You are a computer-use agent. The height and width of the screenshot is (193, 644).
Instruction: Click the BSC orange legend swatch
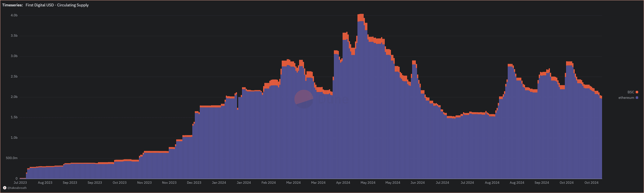(637, 92)
